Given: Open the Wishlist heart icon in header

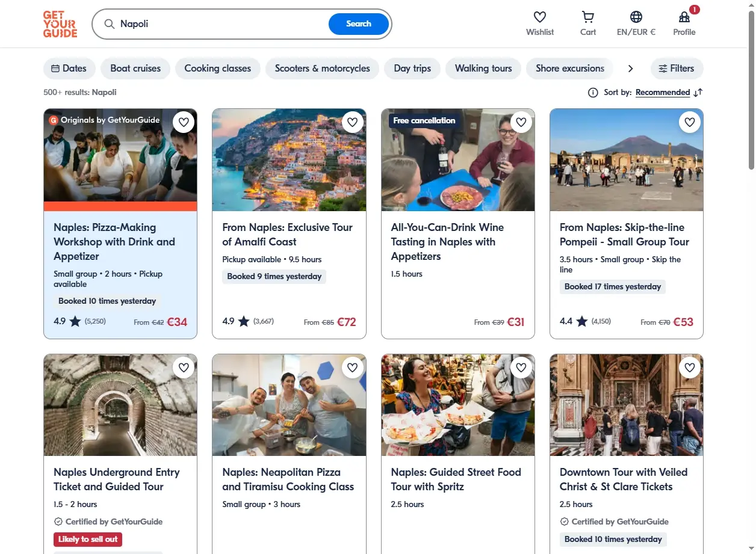Looking at the screenshot, I should [x=540, y=17].
